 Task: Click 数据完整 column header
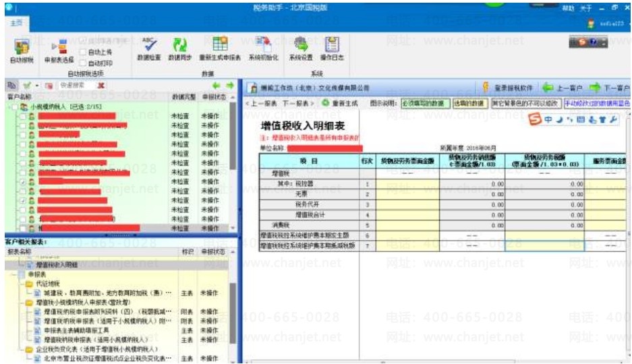click(183, 97)
